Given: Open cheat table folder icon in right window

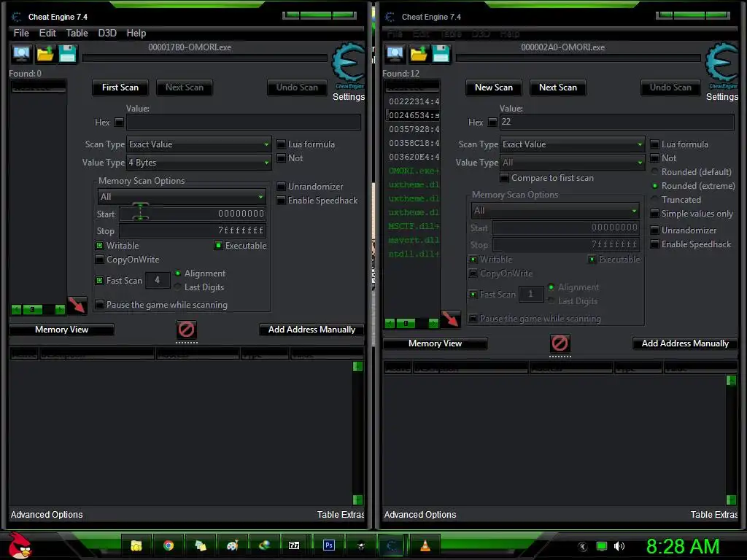Looking at the screenshot, I should tap(419, 54).
